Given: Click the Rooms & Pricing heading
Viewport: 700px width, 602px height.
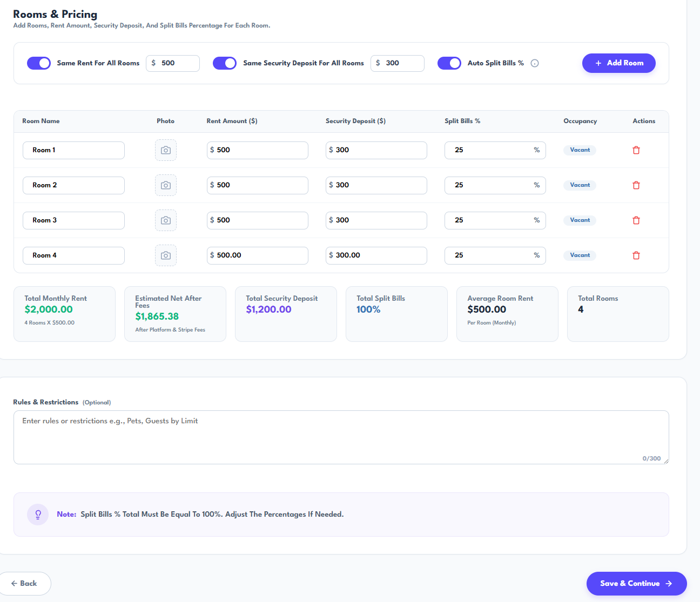Looking at the screenshot, I should 55,14.
